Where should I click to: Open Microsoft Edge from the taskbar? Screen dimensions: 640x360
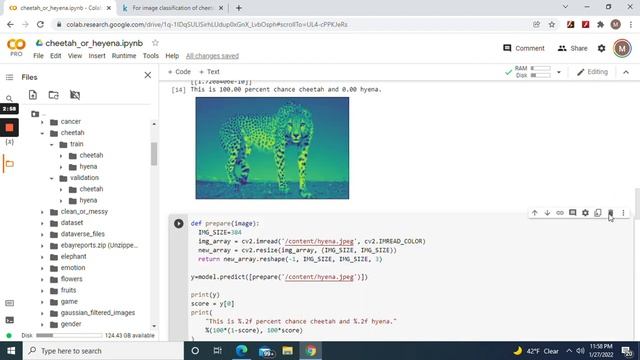point(242,351)
